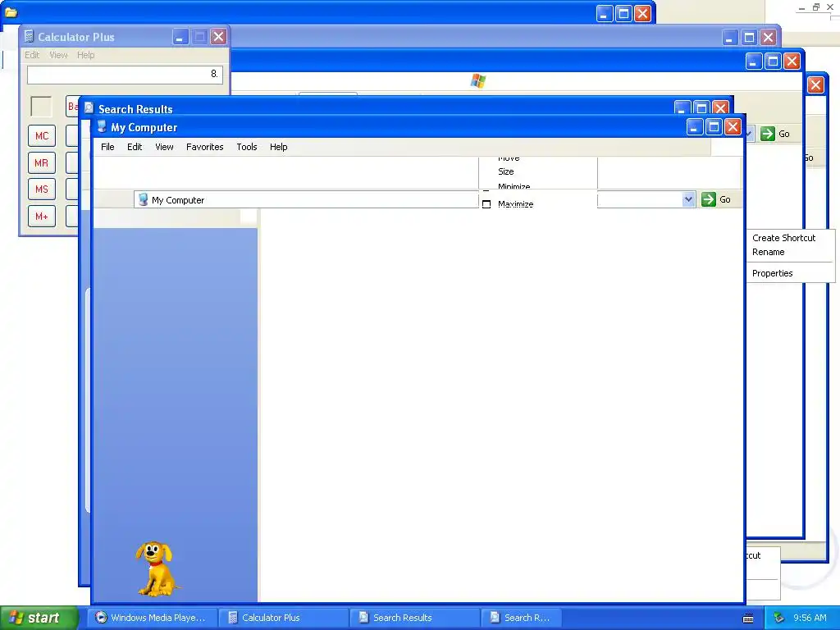
Task: Click the 9:56 AM taskbar clock
Action: tap(810, 618)
